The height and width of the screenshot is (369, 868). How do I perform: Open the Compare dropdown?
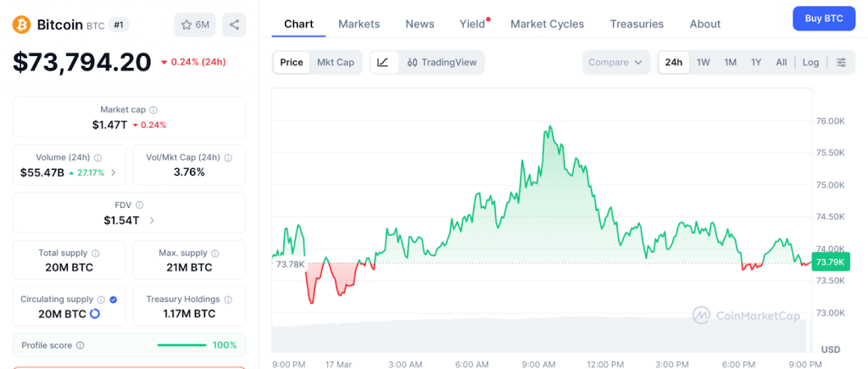click(x=615, y=62)
